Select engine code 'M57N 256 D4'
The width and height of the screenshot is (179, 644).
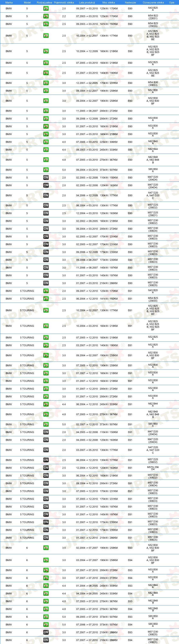point(153,468)
